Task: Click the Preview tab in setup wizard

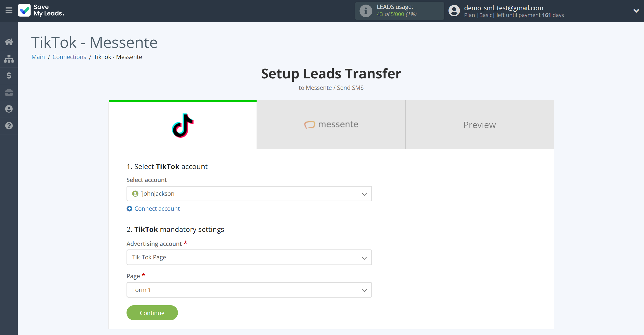Action: tap(480, 124)
